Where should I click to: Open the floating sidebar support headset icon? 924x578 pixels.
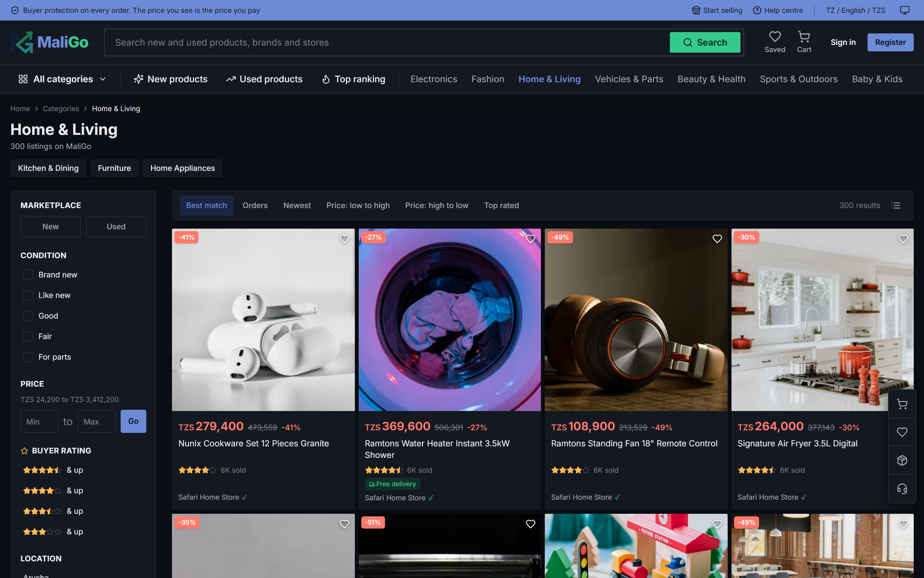[x=902, y=488]
